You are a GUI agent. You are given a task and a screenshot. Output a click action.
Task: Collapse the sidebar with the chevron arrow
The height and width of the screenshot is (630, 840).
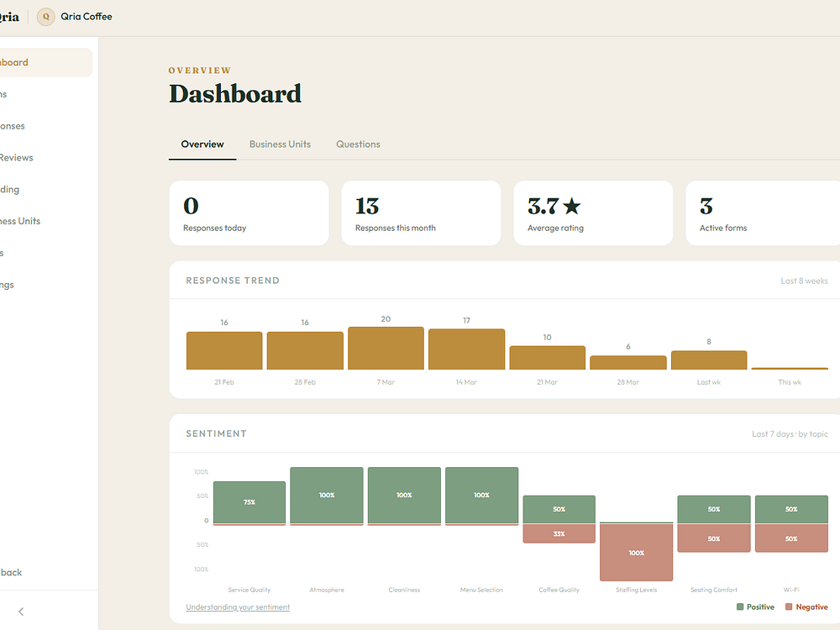(x=21, y=612)
